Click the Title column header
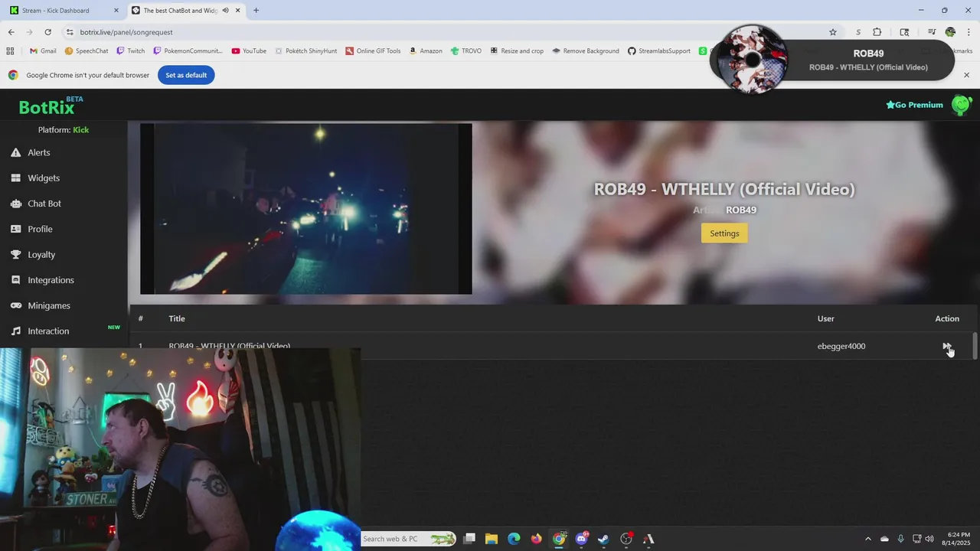The height and width of the screenshot is (551, 980). coord(177,318)
